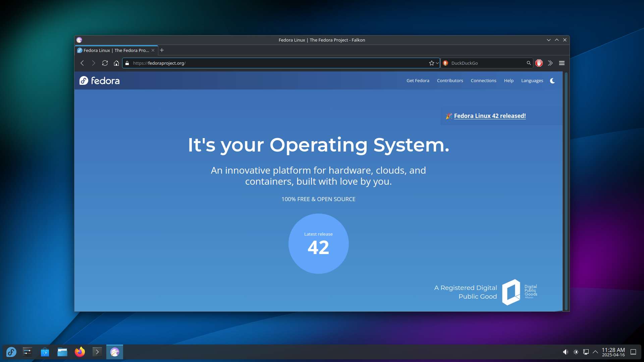Image resolution: width=644 pixels, height=362 pixels.
Task: Click the forward navigation arrow
Action: pos(94,63)
